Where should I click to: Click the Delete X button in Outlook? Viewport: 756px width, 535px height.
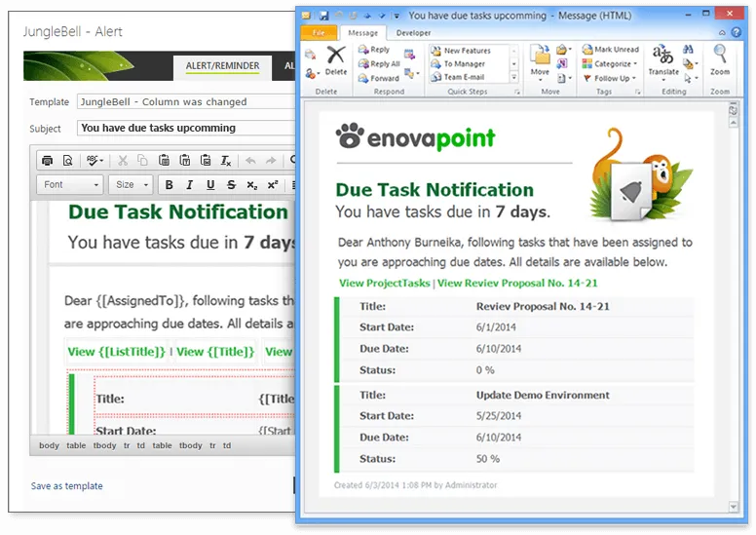click(x=335, y=61)
